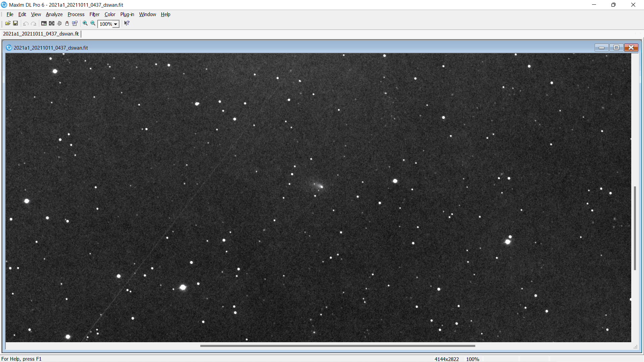Minimize the main MaxIm DL application window
Viewport: 644px width, 362px height.
[594, 5]
